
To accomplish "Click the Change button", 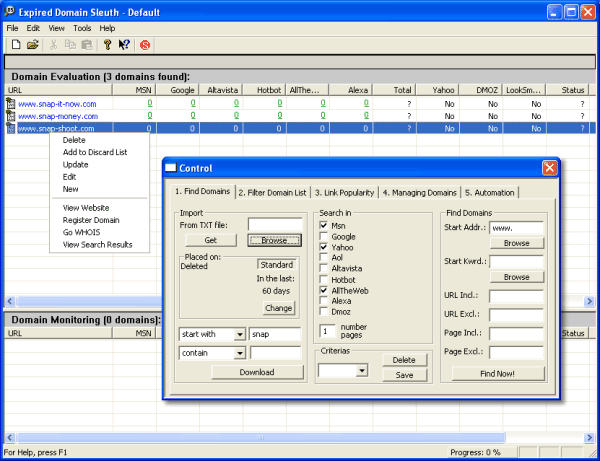I will tap(279, 308).
